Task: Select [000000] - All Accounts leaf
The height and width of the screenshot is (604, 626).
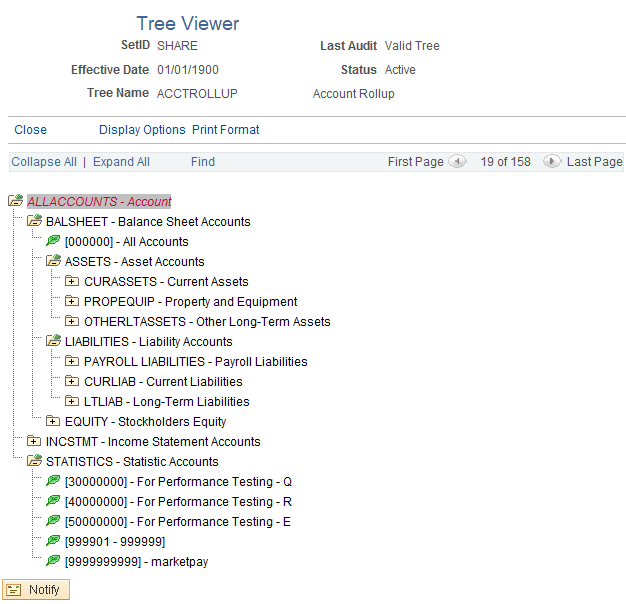Action: point(127,242)
